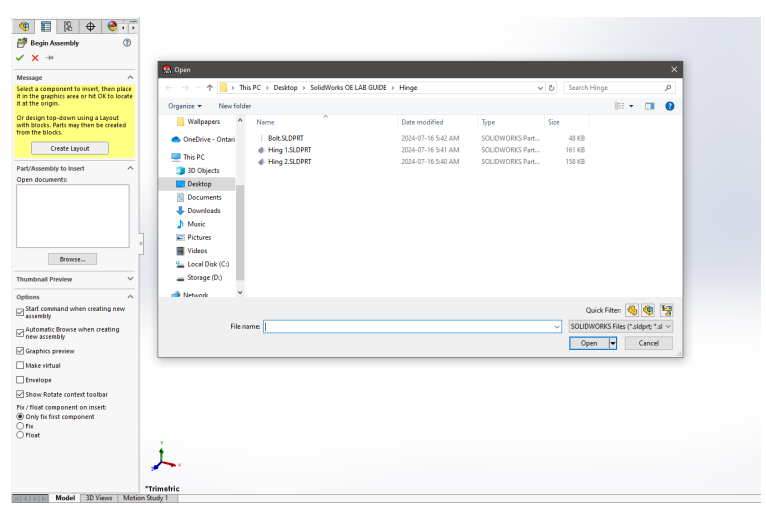Click This PC in breadcrumb path
The image size is (766, 510).
250,88
